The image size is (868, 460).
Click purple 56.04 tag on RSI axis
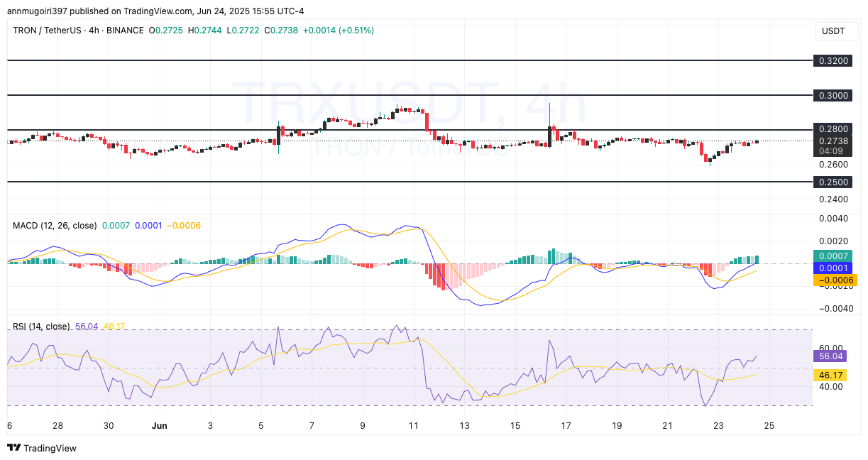[830, 356]
